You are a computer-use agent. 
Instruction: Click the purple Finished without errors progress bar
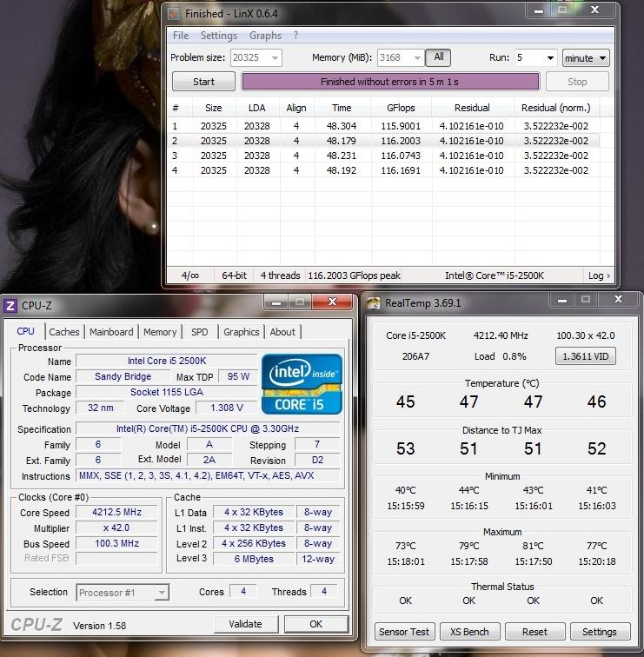tap(390, 82)
